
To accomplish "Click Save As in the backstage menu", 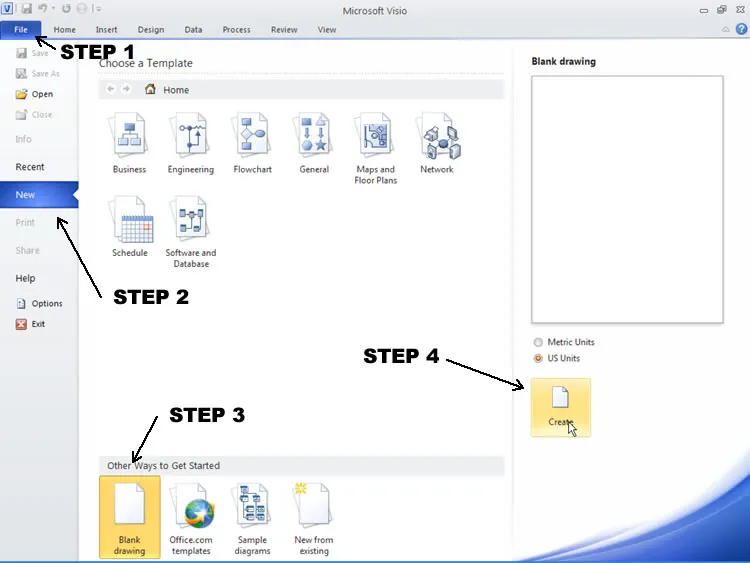I will (x=38, y=73).
